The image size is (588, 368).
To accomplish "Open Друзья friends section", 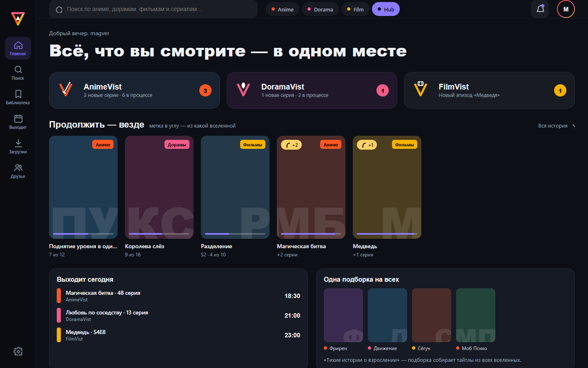I will click(18, 171).
